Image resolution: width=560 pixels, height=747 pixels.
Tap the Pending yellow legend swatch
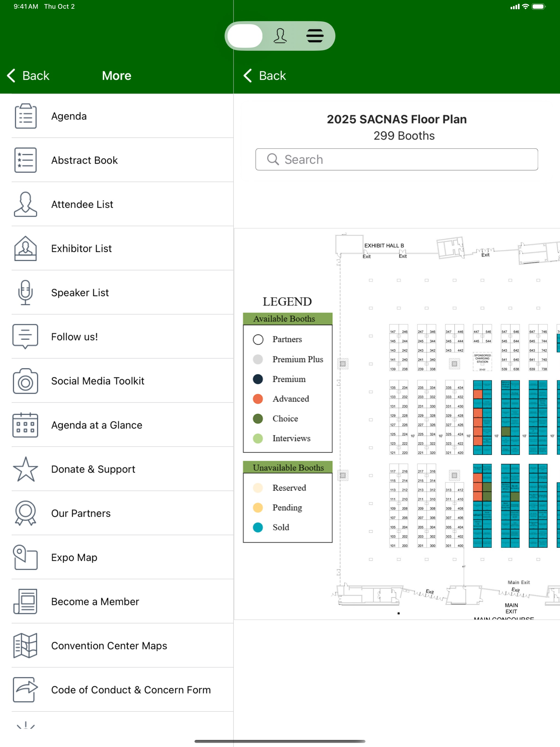click(x=258, y=507)
